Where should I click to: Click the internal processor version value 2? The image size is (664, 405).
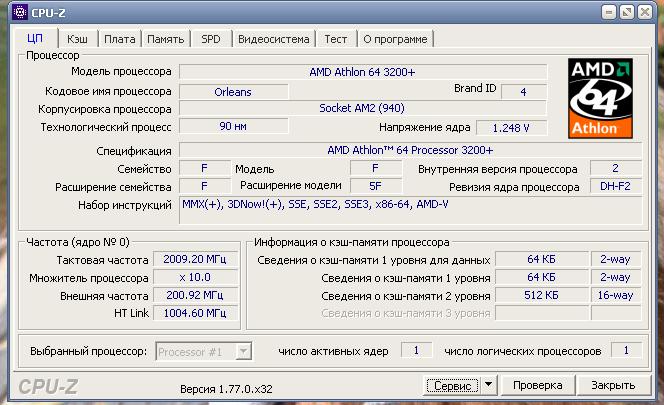(616, 168)
